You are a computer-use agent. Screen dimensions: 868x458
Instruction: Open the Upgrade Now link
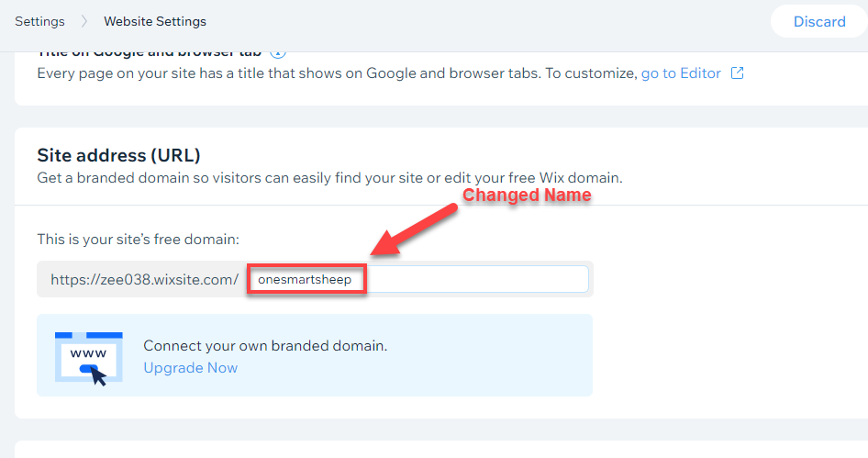click(191, 368)
